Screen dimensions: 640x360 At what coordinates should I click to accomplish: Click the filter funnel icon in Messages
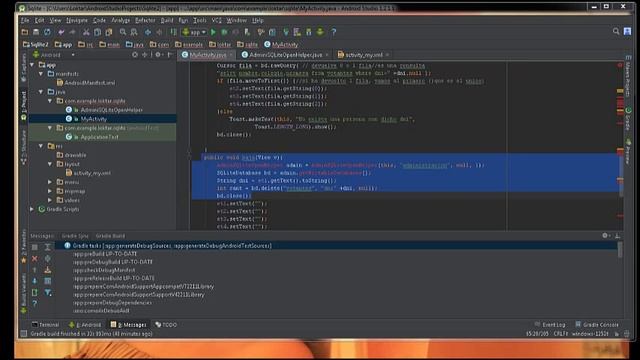48,292
